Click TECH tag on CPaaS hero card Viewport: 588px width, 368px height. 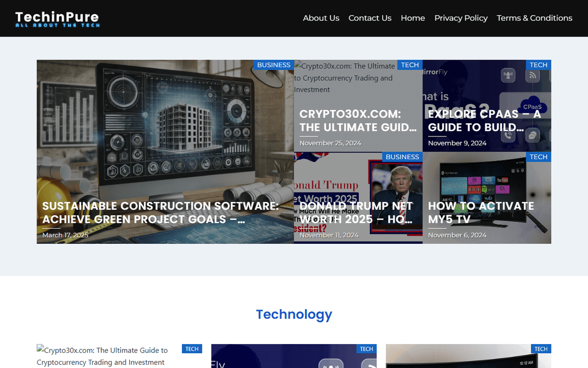coord(538,65)
